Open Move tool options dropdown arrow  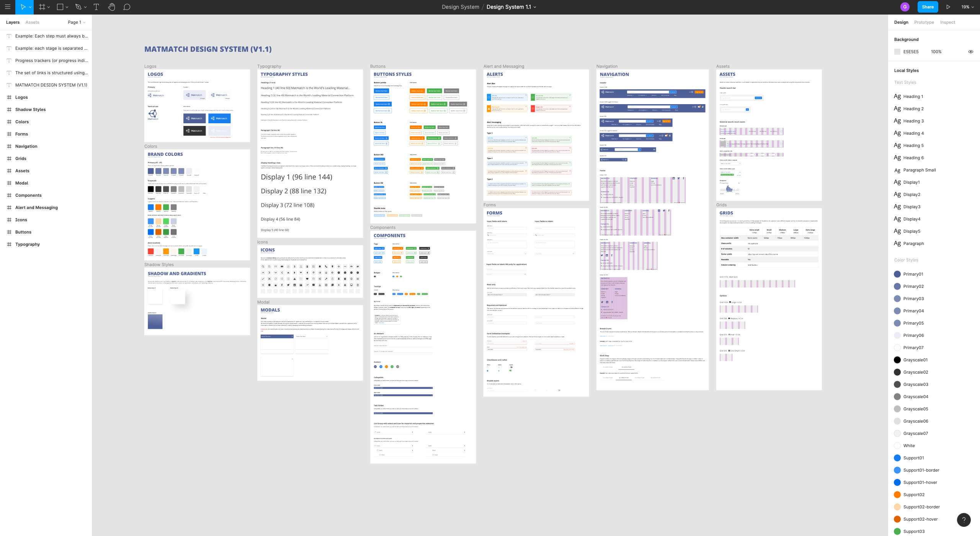tap(30, 7)
